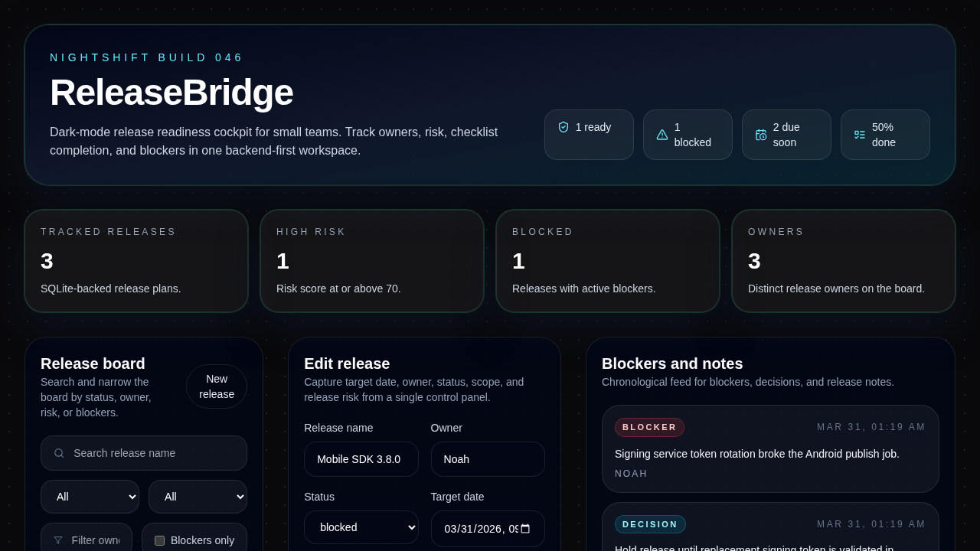This screenshot has width=980, height=551.
Task: Click the Owner field showing Noah
Action: click(x=488, y=459)
